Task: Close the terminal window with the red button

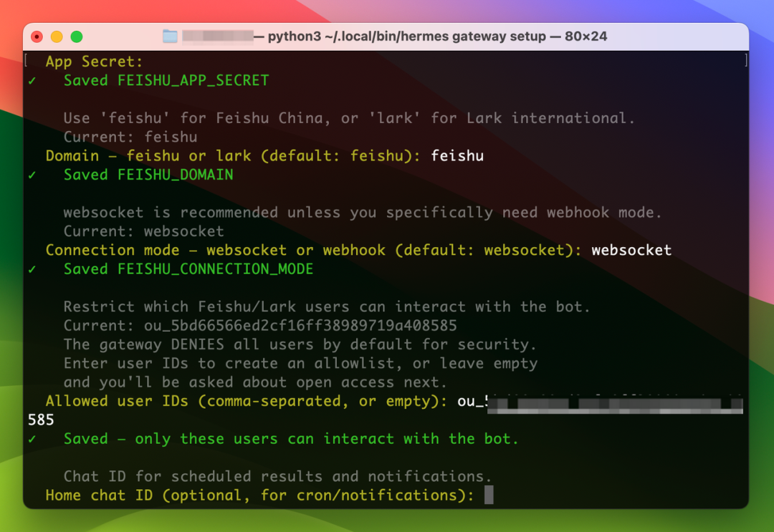Action: (37, 37)
